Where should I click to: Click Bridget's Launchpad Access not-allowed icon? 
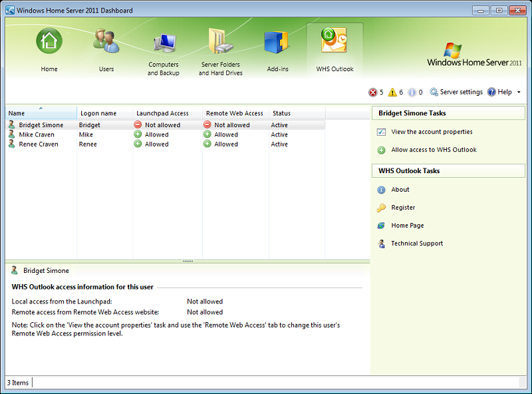(138, 124)
